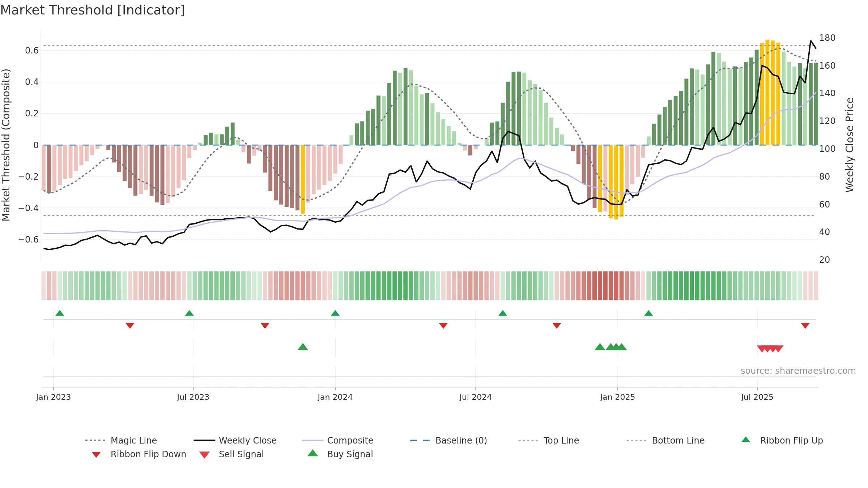Click the Jul 2025 x-axis label

coord(757,397)
